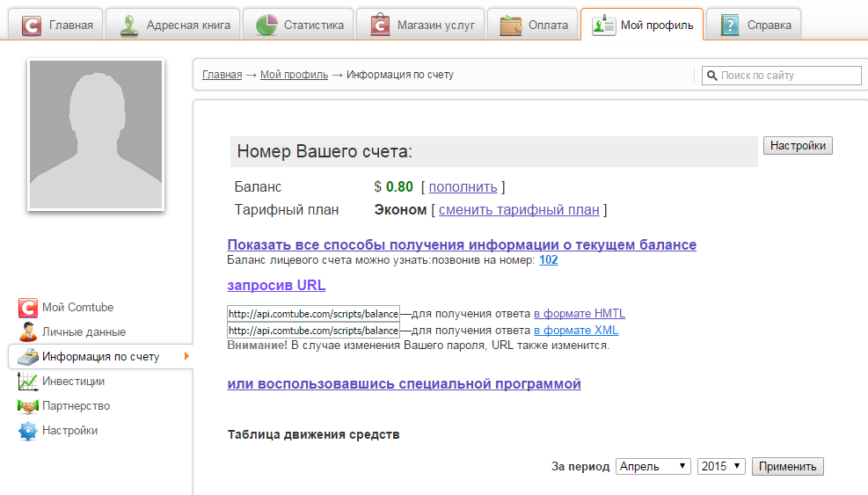Click the Оплата wallet icon
The height and width of the screenshot is (495, 868).
tap(510, 25)
